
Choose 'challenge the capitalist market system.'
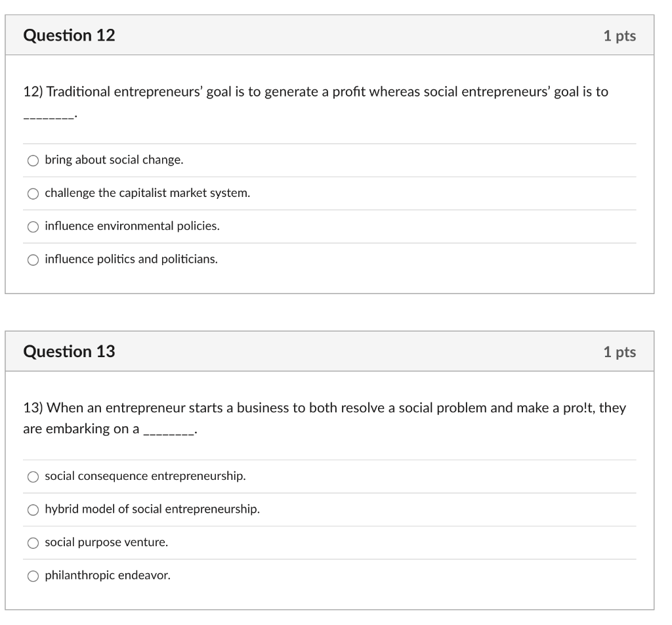pyautogui.click(x=147, y=192)
